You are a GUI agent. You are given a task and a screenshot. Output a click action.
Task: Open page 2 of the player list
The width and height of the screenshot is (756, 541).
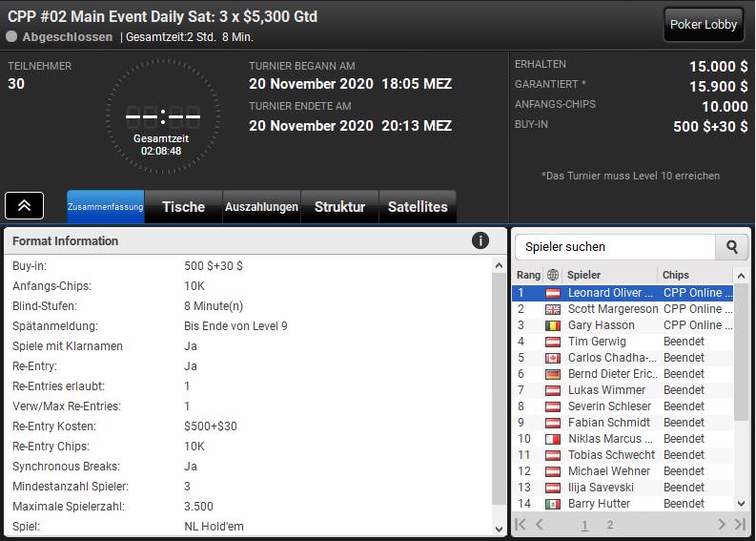click(x=610, y=525)
